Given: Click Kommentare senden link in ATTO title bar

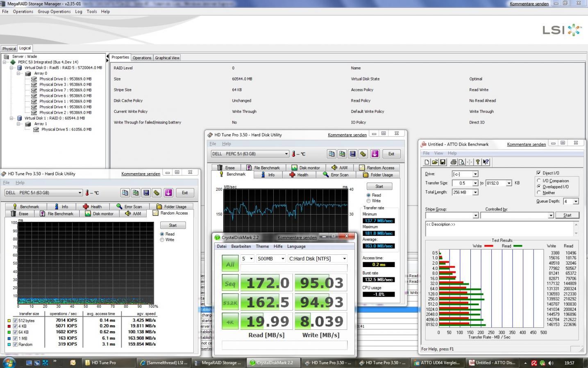Looking at the screenshot, I should coord(526,144).
